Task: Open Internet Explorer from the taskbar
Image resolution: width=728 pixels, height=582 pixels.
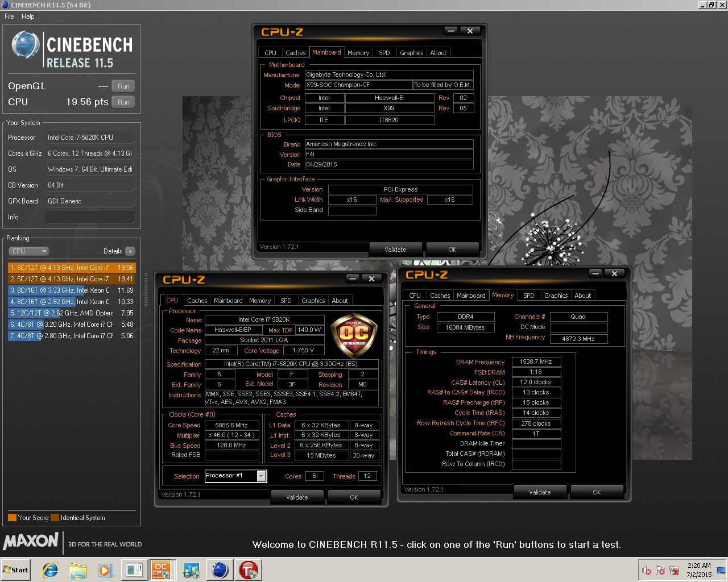Action: click(x=50, y=569)
